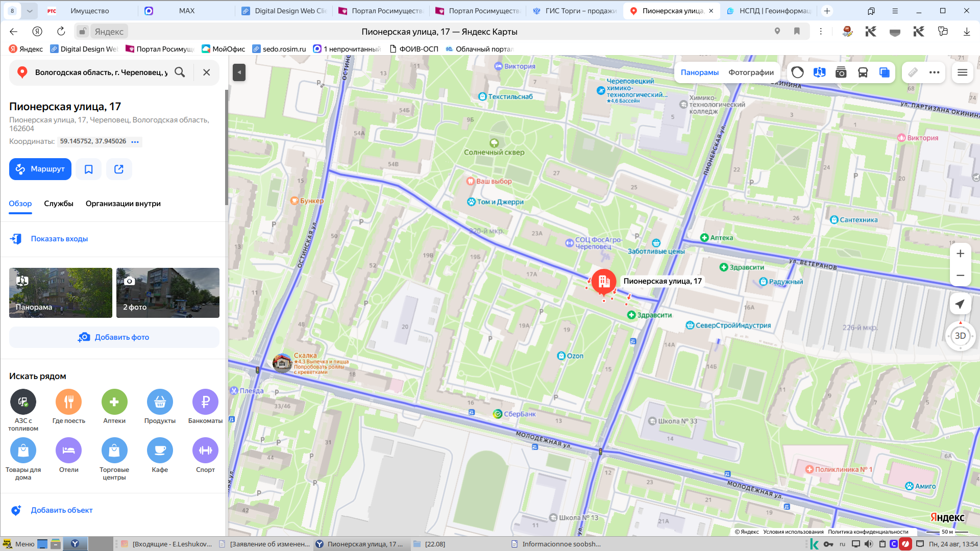This screenshot has width=980, height=551.
Task: Collapse the left side panel
Action: coord(239,72)
